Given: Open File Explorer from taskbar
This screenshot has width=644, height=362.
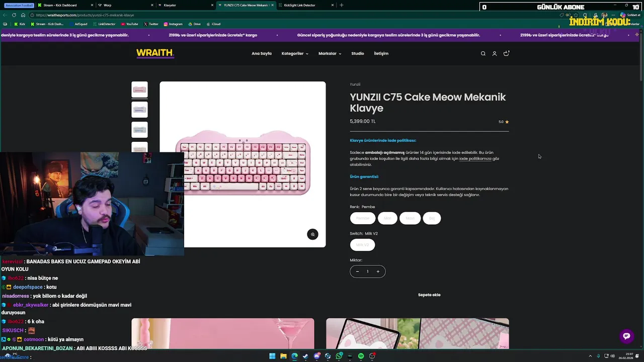Looking at the screenshot, I should pos(283,356).
